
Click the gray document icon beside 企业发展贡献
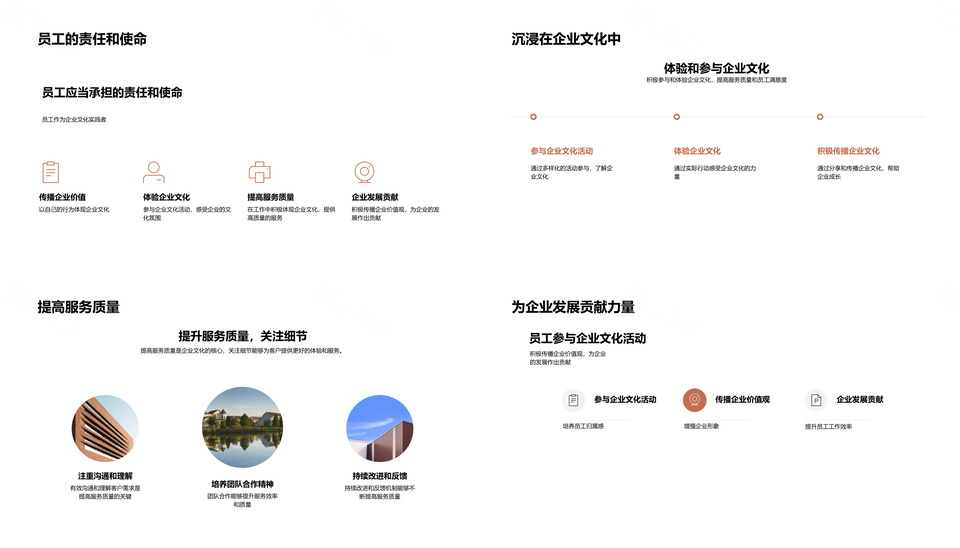tap(816, 400)
